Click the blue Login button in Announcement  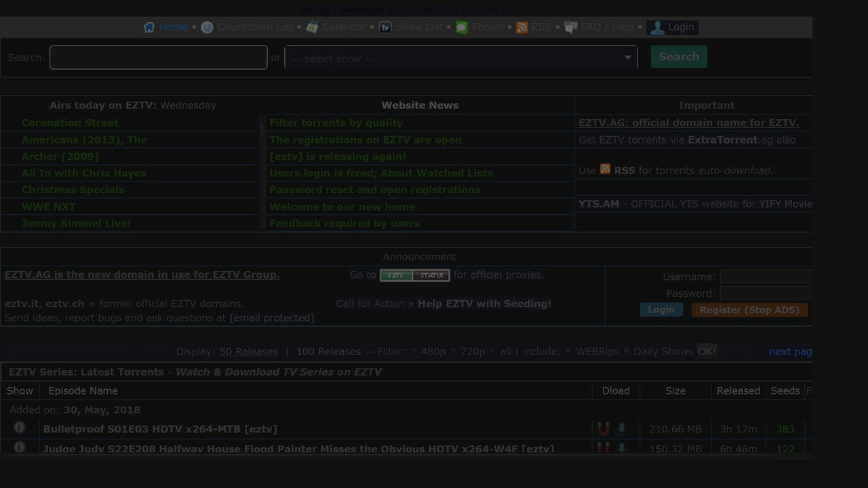pos(661,310)
